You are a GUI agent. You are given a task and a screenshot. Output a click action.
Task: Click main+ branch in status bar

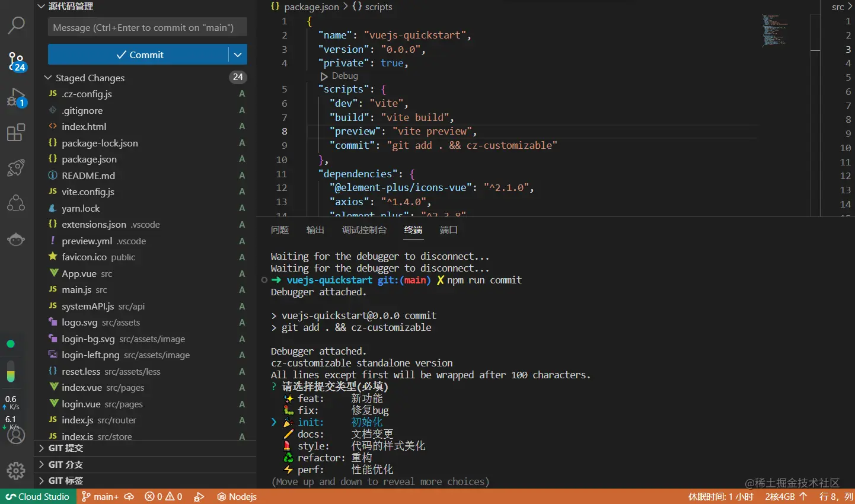(x=100, y=497)
